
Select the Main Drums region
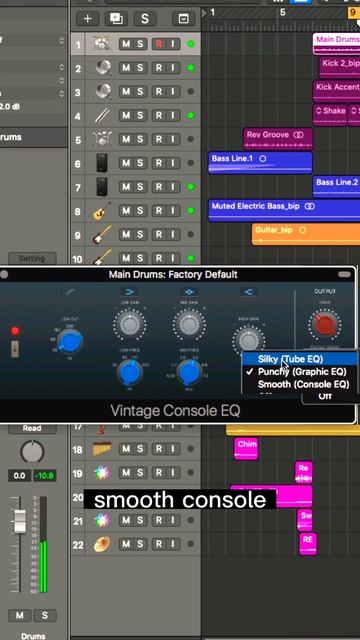point(336,44)
